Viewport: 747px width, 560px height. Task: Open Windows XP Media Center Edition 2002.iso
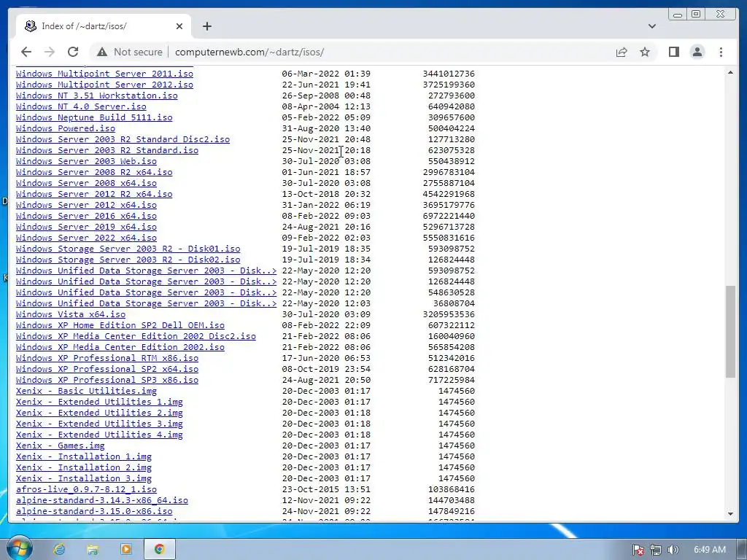click(120, 347)
